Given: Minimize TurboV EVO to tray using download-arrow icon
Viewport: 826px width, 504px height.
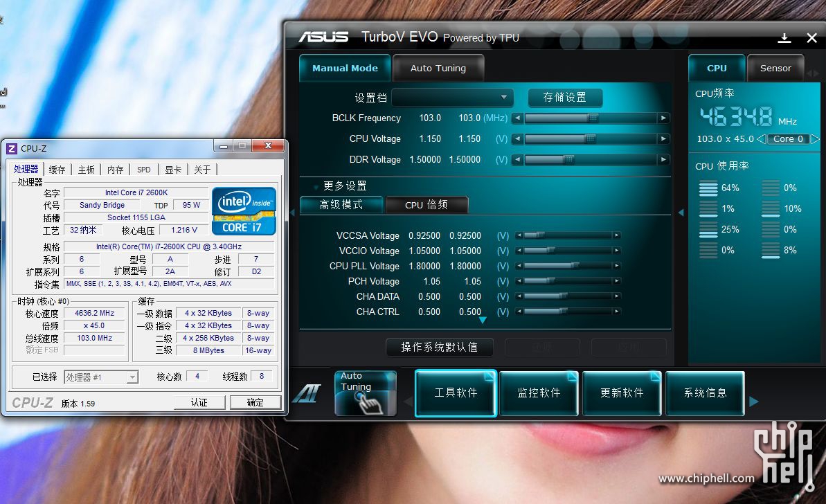Looking at the screenshot, I should coord(784,38).
